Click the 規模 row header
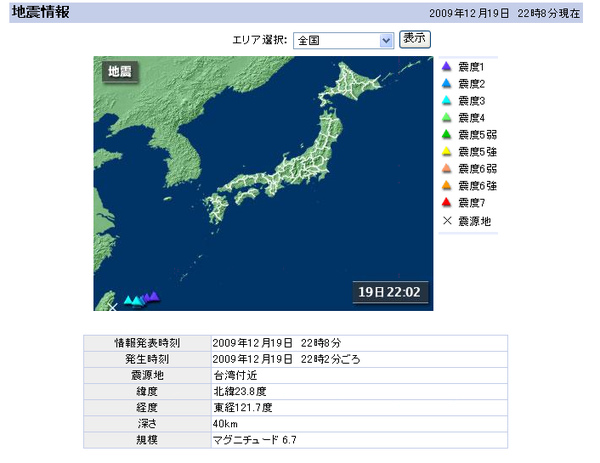600x463 pixels. (147, 440)
